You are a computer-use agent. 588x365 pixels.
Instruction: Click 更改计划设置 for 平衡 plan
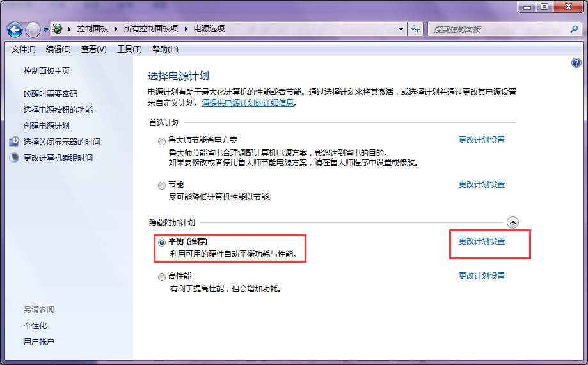click(482, 241)
